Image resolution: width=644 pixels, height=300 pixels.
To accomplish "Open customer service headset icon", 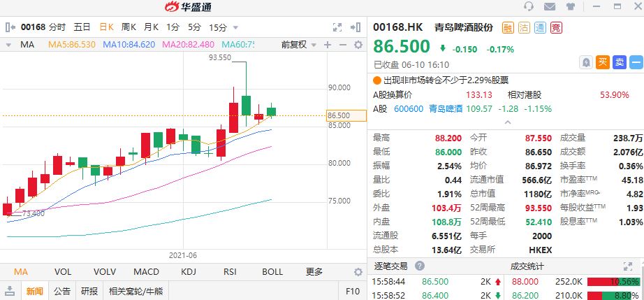I will (529, 6).
